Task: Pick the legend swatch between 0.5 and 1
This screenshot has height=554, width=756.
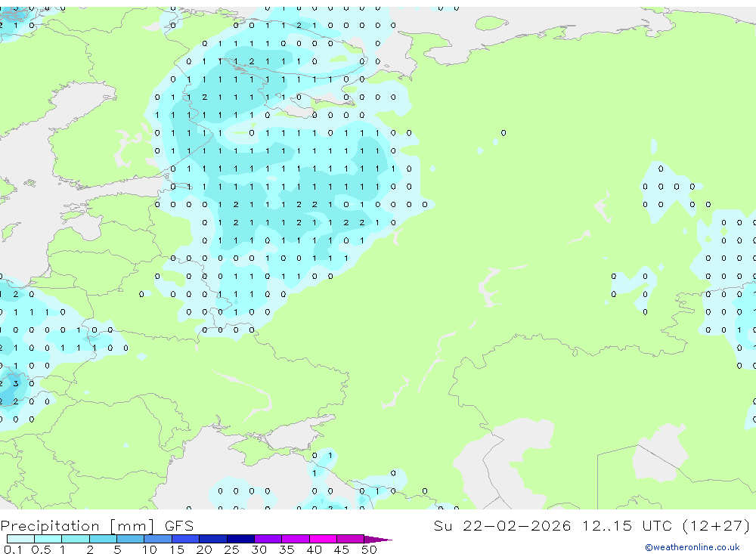Action: tap(48, 539)
